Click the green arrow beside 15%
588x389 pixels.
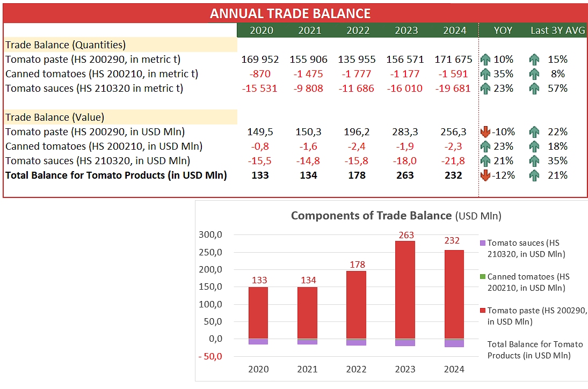tap(534, 60)
